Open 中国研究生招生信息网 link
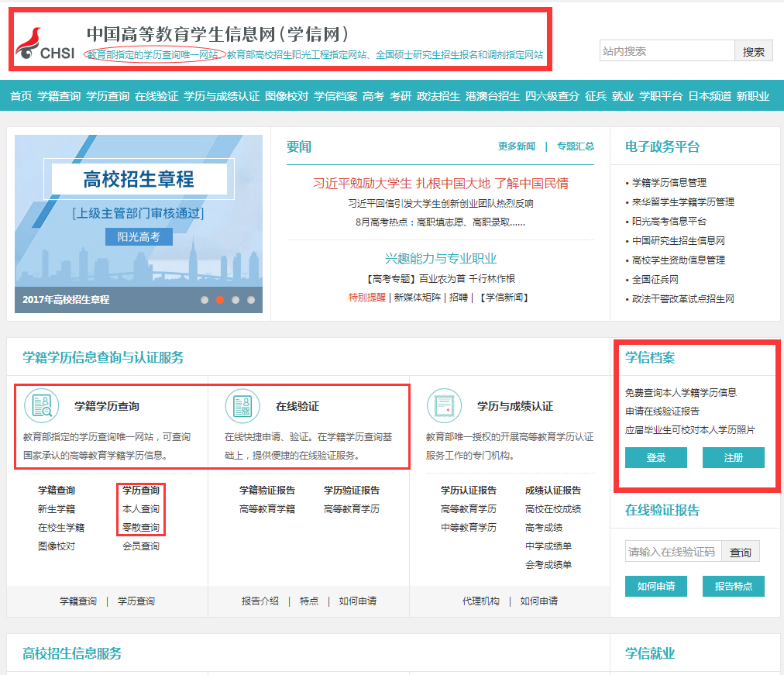784x675 pixels. 679,240
